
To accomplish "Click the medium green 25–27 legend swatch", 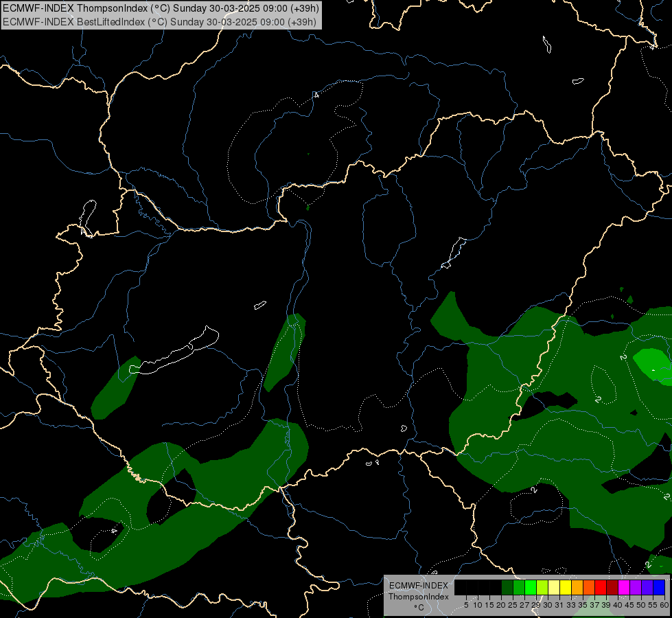I will 519,587.
